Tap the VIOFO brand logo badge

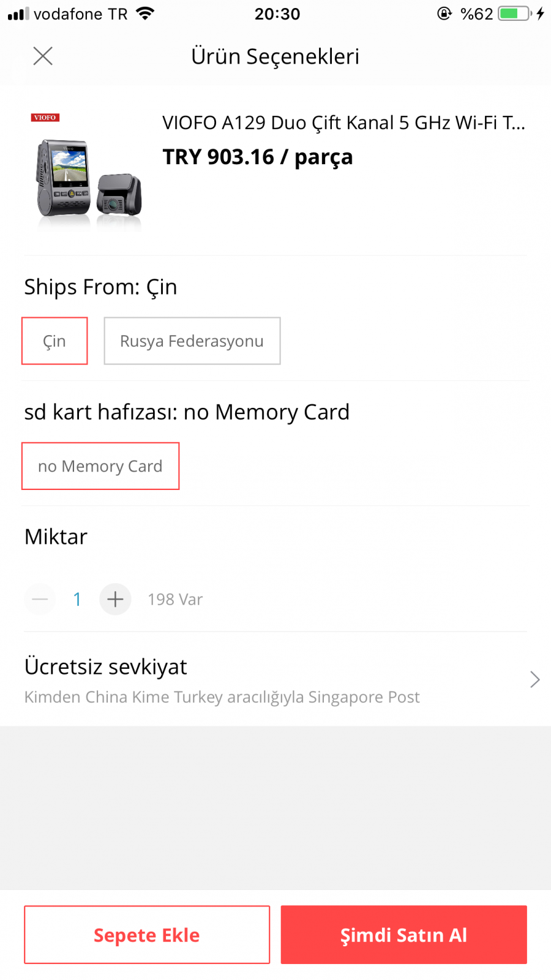(x=45, y=118)
